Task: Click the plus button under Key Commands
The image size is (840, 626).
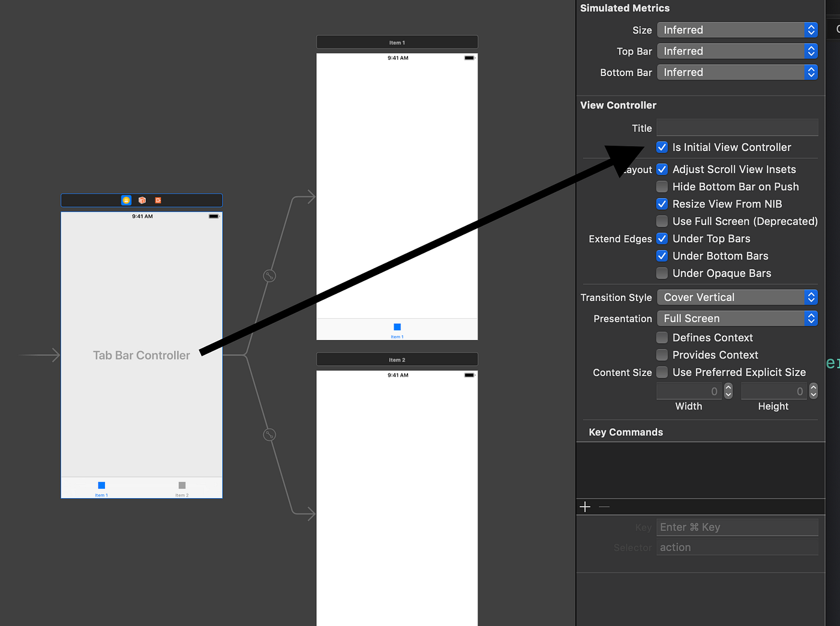Action: (585, 506)
